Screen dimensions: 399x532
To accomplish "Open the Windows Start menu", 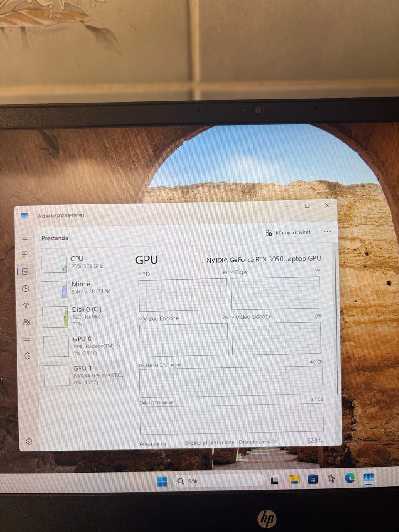I will click(162, 481).
